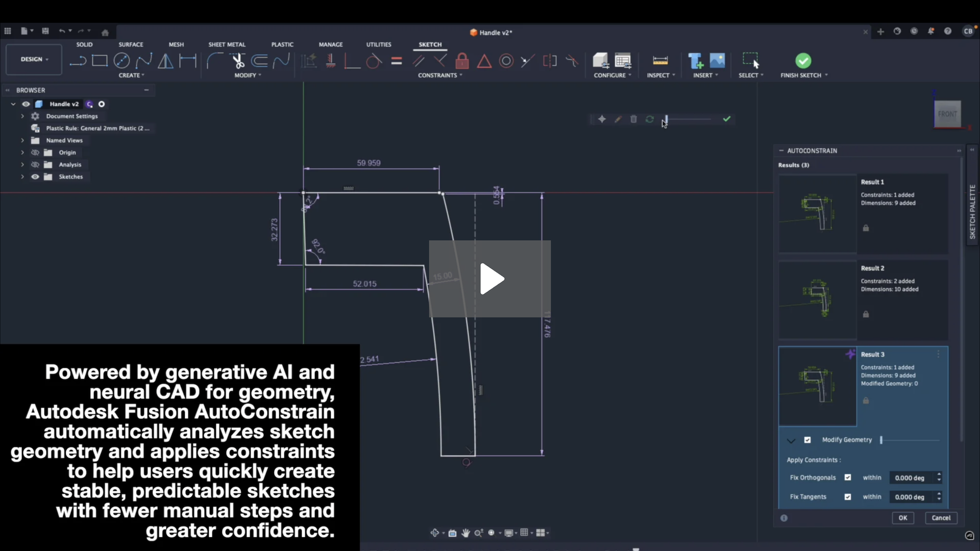The image size is (980, 551).
Task: Click the AutoConstrain toolbar icon
Action: pyautogui.click(x=308, y=61)
